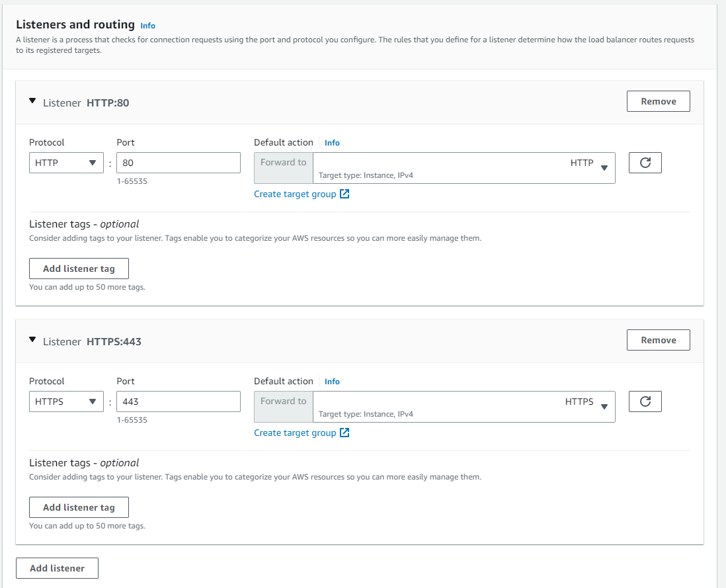Click the Listeners and routing heading
The image size is (726, 588).
pyautogui.click(x=75, y=24)
